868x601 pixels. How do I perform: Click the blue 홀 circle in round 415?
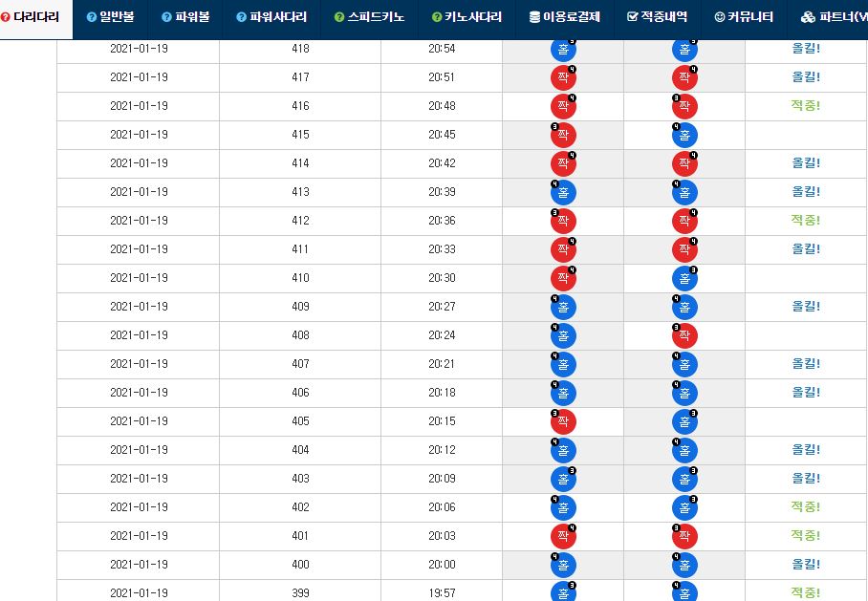click(x=684, y=135)
